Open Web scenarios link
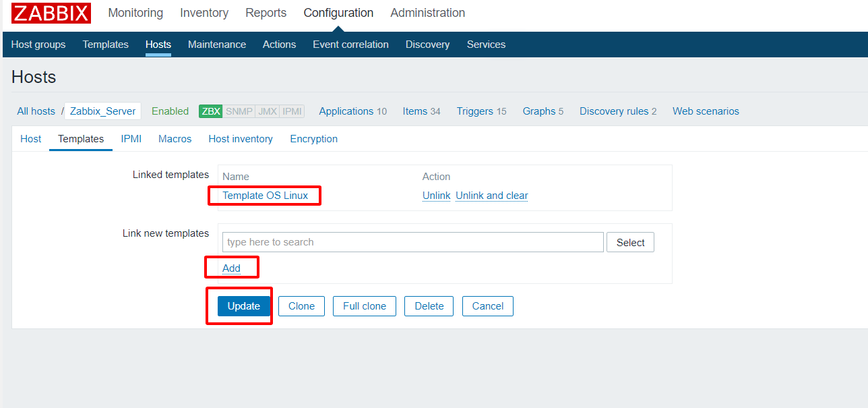Viewport: 868px width, 408px height. (706, 111)
